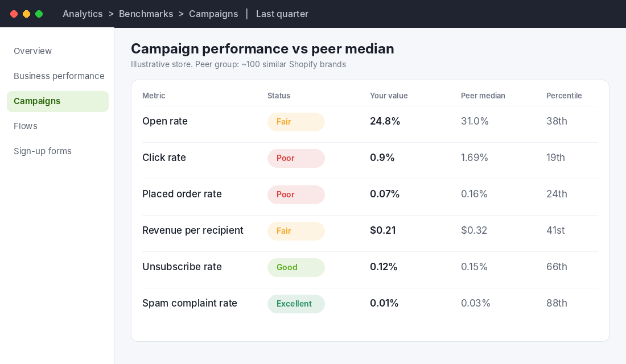Click the Fair badge for Revenue per recipient
Viewport: 626px width, 364px height.
tap(296, 231)
